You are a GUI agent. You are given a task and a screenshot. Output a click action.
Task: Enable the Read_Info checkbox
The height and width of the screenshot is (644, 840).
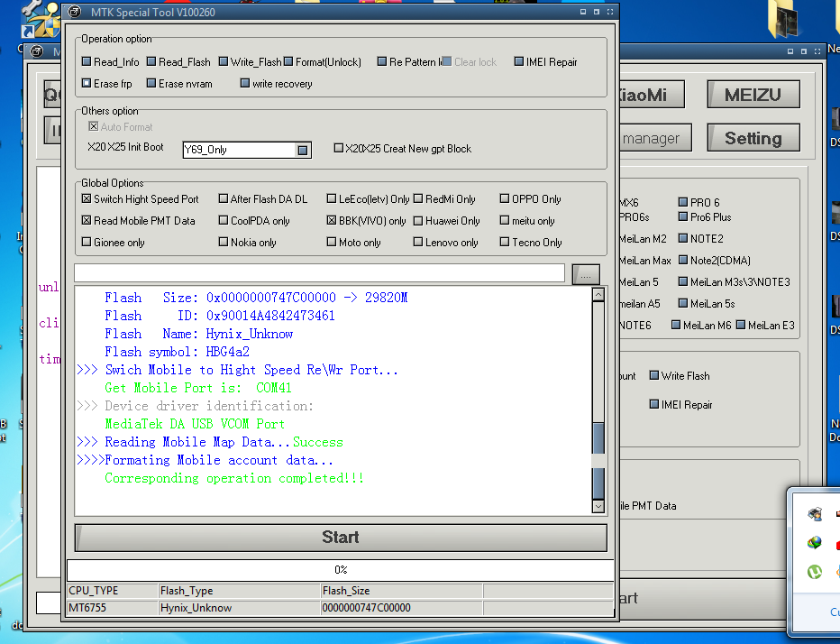tap(87, 62)
